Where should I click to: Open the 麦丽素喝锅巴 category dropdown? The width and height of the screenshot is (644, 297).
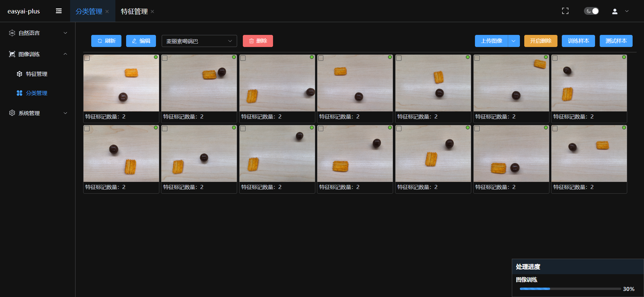click(199, 41)
